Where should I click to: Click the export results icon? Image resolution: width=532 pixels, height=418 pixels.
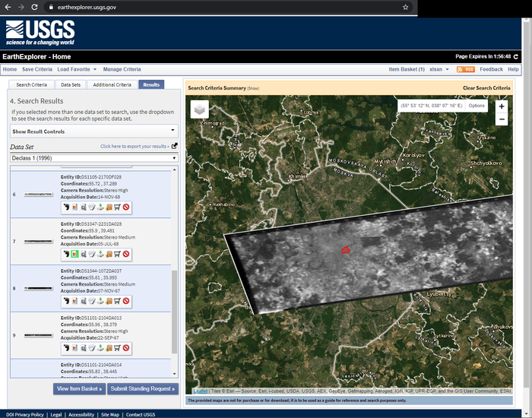coord(174,146)
